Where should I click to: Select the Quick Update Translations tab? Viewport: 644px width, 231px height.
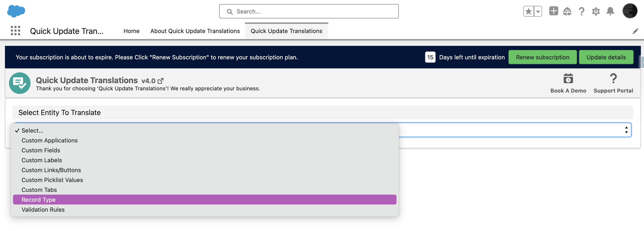[286, 31]
